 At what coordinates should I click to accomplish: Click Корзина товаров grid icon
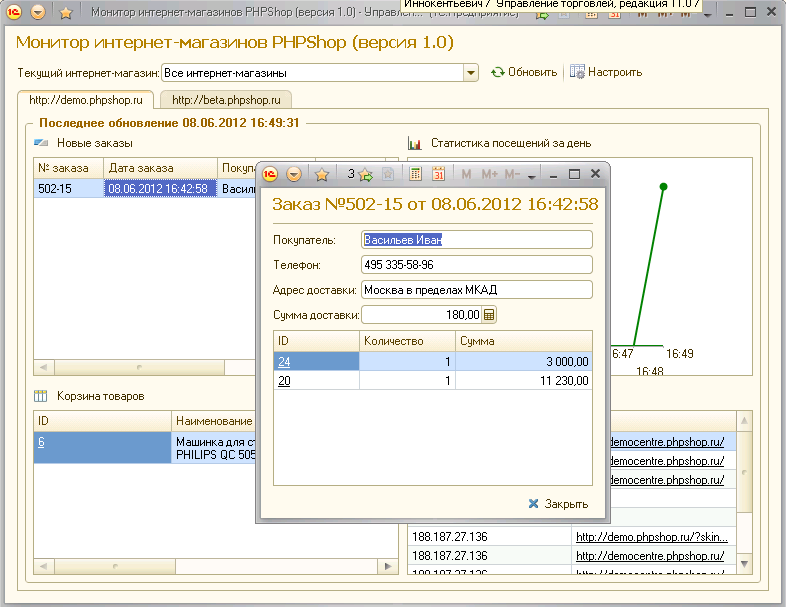(41, 396)
